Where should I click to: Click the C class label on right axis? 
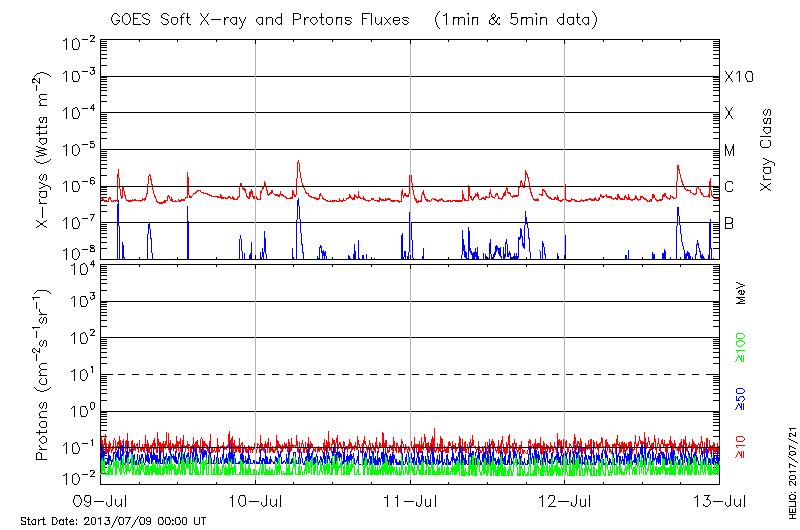tap(729, 187)
